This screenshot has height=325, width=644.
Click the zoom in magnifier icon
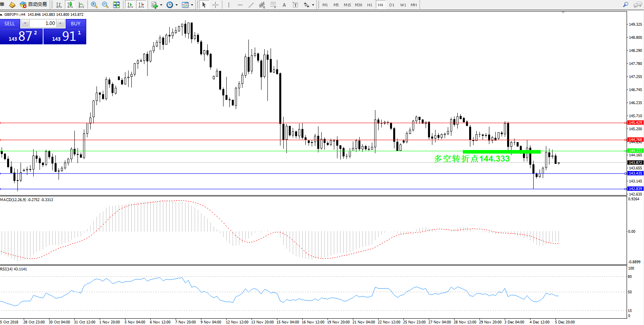pos(94,5)
